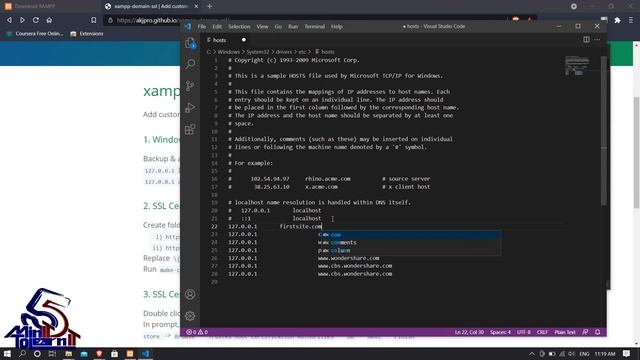Change line ending via CRLF status item
The width and height of the screenshot is (640, 360).
(x=542, y=332)
